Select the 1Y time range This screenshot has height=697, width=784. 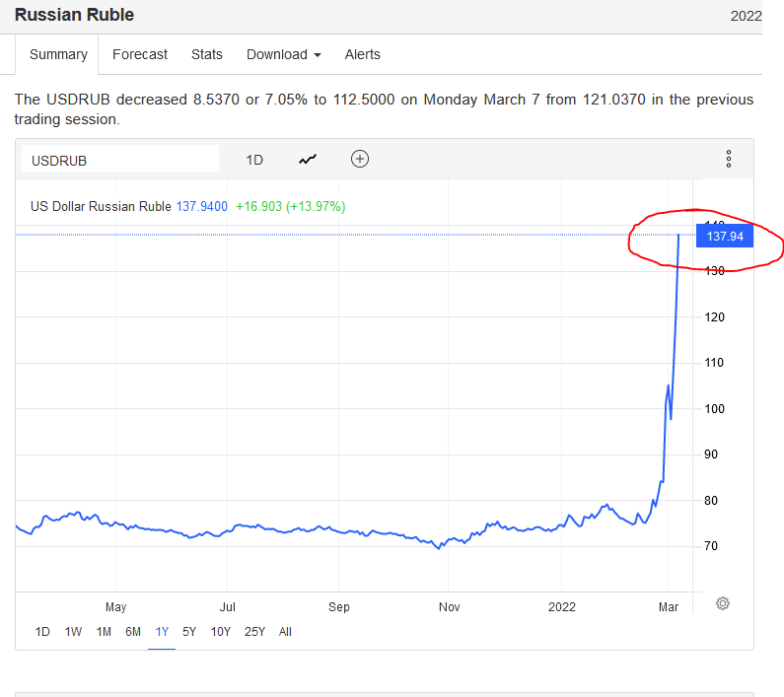click(162, 632)
